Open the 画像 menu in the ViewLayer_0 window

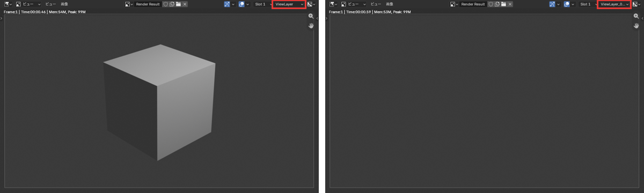[x=390, y=4]
